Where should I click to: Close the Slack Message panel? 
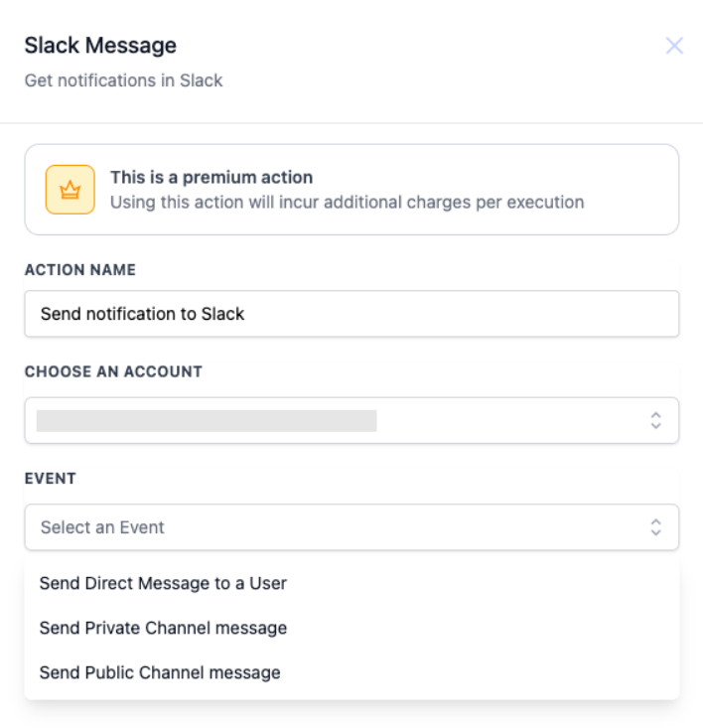coord(674,46)
